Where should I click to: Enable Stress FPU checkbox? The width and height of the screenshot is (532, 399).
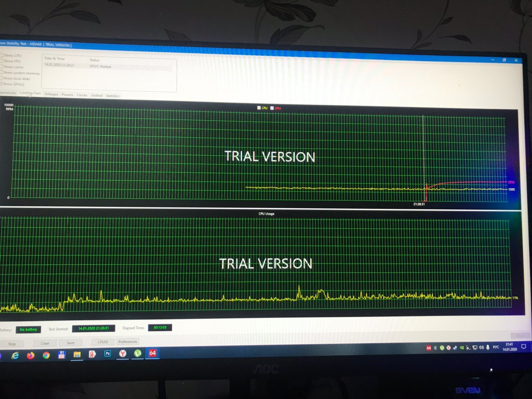(x=2, y=61)
